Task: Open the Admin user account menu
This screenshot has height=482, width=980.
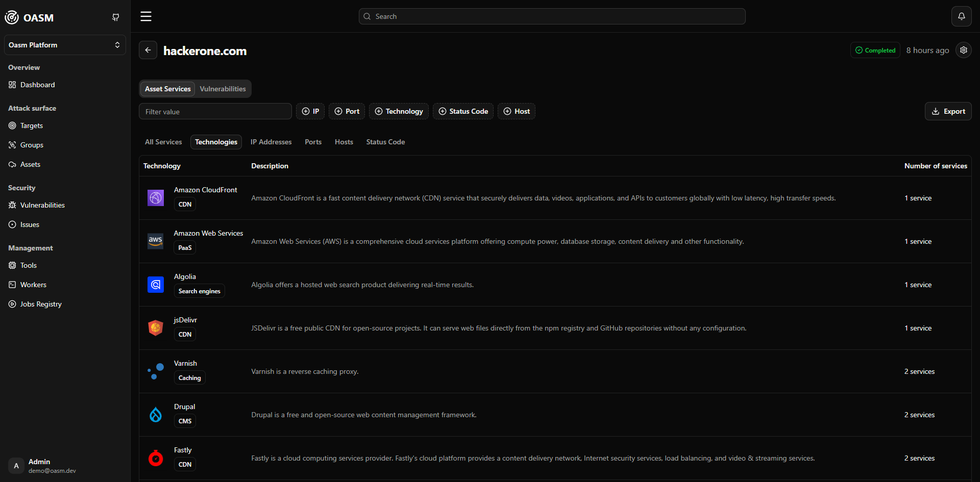Action: pos(65,466)
